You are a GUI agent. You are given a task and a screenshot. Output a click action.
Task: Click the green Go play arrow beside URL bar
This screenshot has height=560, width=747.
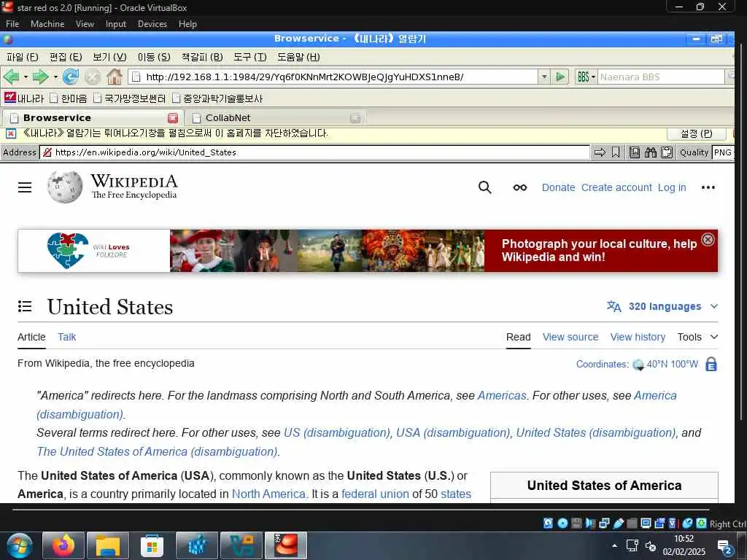(x=561, y=77)
